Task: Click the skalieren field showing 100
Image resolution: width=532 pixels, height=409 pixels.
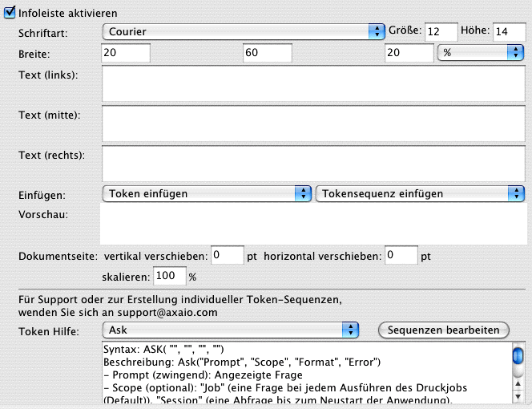Action: pyautogui.click(x=170, y=276)
